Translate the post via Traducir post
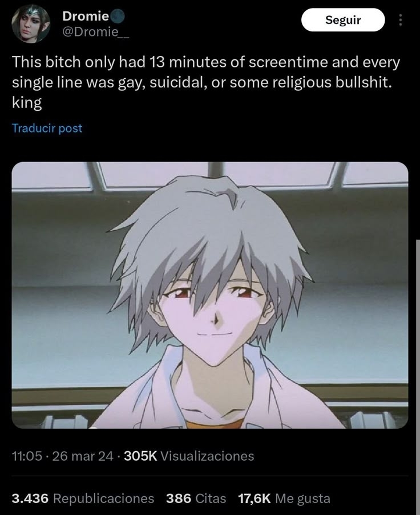The width and height of the screenshot is (420, 515). 47,128
